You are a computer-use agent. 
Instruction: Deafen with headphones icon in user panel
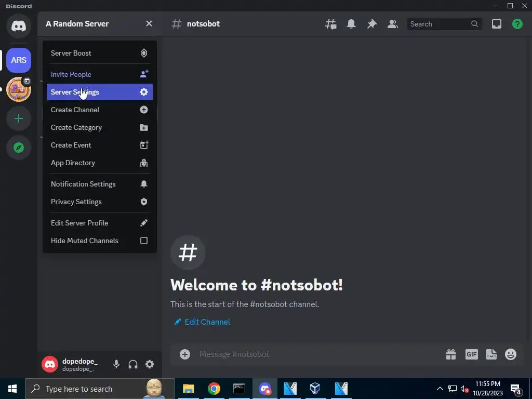coord(133,364)
